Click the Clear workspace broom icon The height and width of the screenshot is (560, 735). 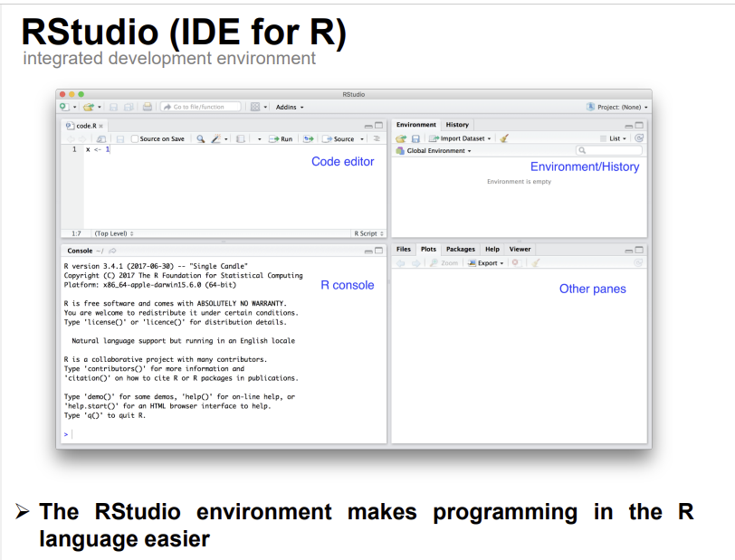pyautogui.click(x=504, y=138)
